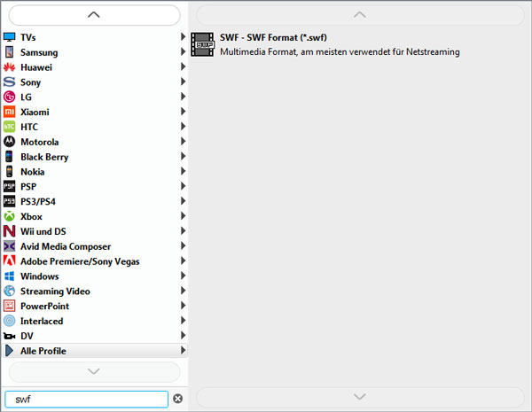Click the swf search input field
Screen dimensions: 532x412
(86, 399)
